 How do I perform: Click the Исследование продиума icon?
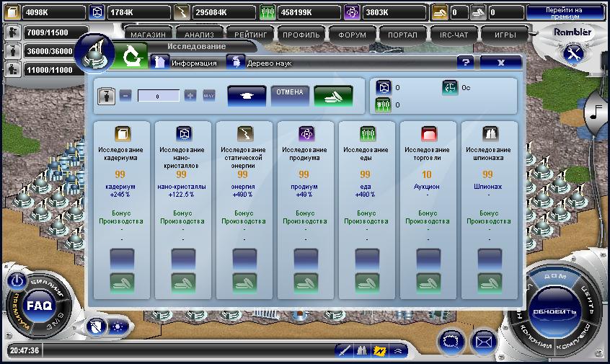306,134
